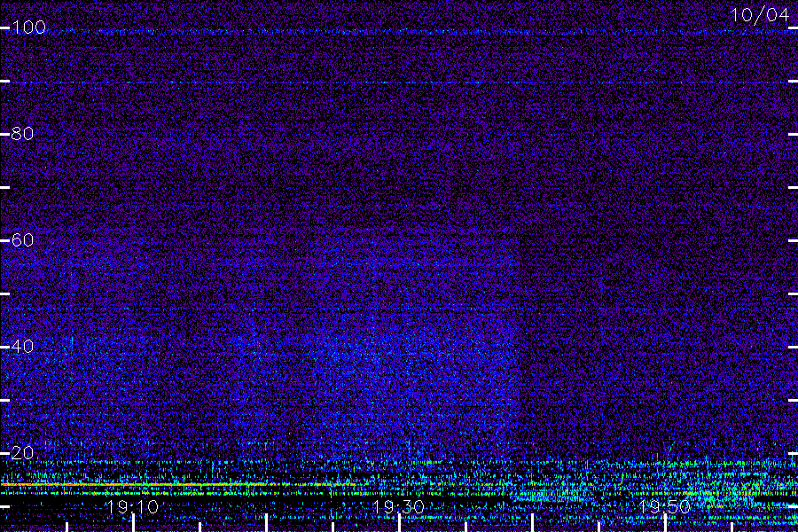Select the 19:50 time label

click(x=665, y=507)
